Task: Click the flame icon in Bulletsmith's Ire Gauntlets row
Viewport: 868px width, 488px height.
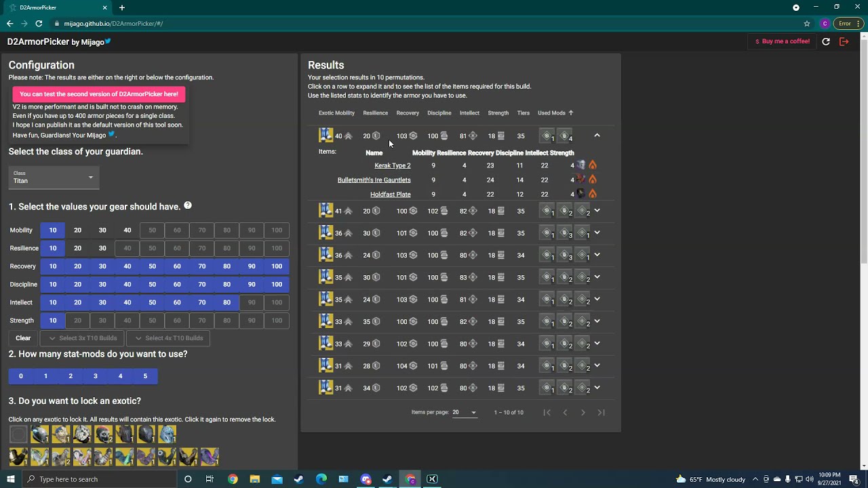Action: [x=592, y=180]
